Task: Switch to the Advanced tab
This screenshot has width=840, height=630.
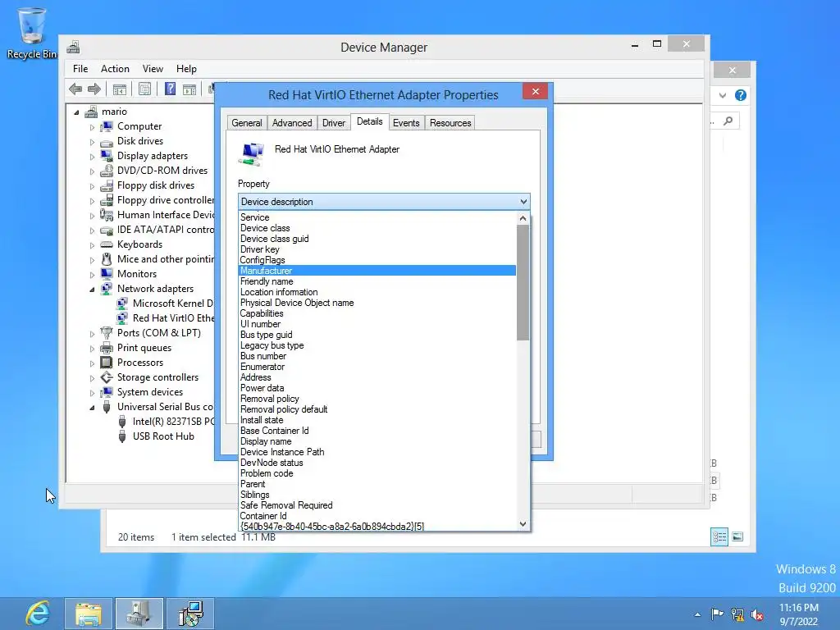Action: [292, 123]
